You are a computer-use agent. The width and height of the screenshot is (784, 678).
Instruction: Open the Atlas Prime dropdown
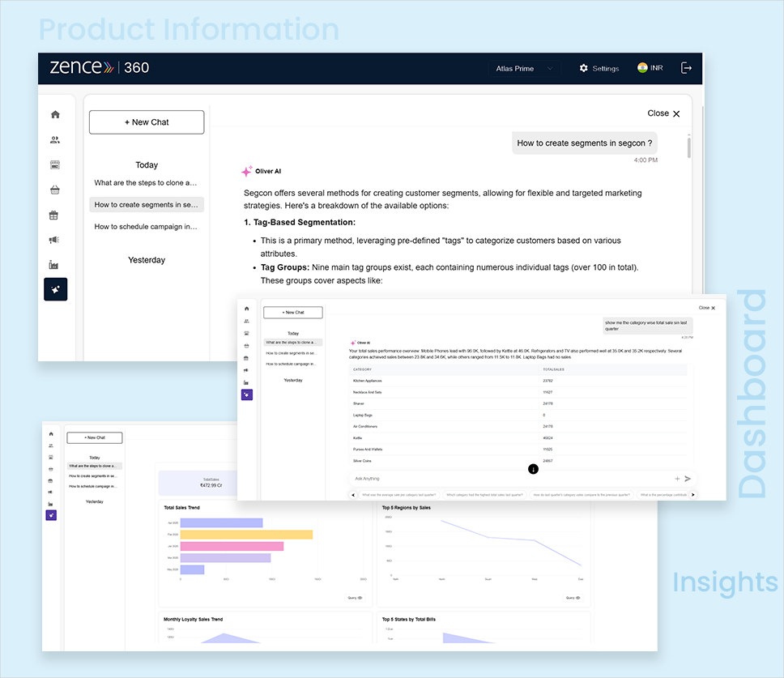[525, 69]
